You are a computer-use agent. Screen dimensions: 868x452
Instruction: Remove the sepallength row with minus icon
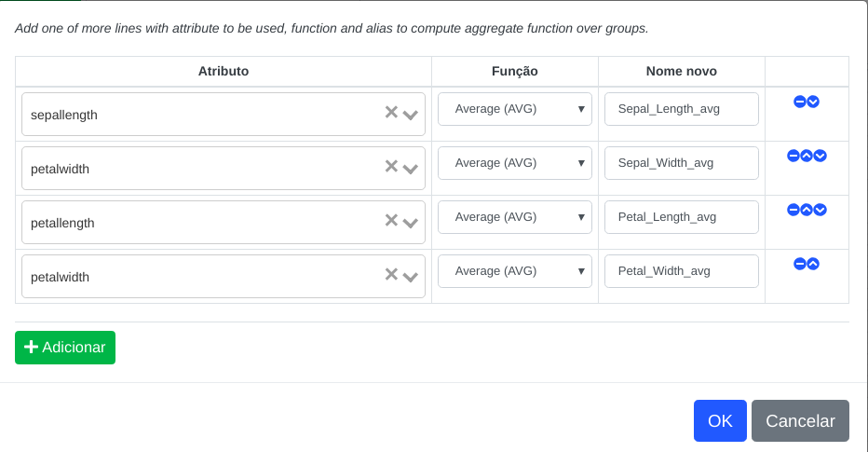(799, 102)
